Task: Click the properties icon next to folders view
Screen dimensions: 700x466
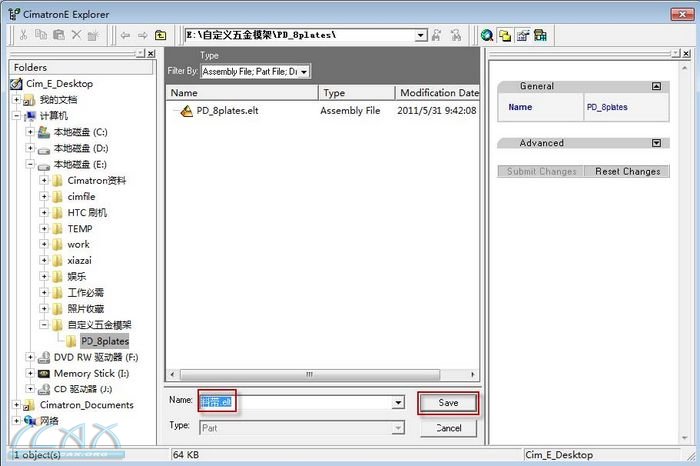Action: click(x=523, y=35)
